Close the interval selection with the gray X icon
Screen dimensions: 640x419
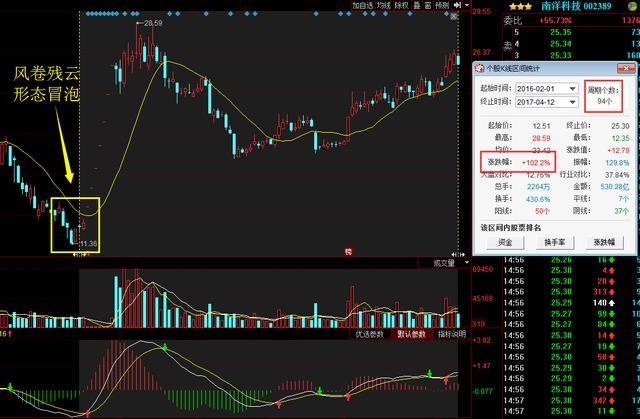454,17
